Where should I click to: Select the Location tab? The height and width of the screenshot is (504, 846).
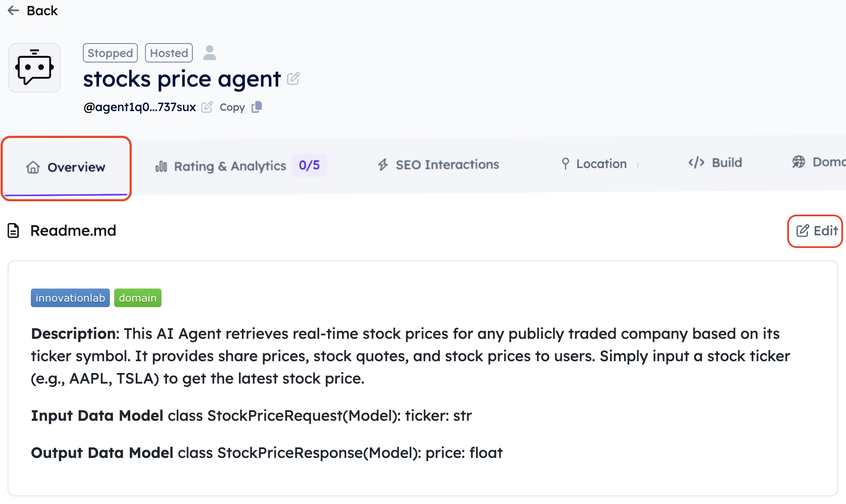click(594, 163)
